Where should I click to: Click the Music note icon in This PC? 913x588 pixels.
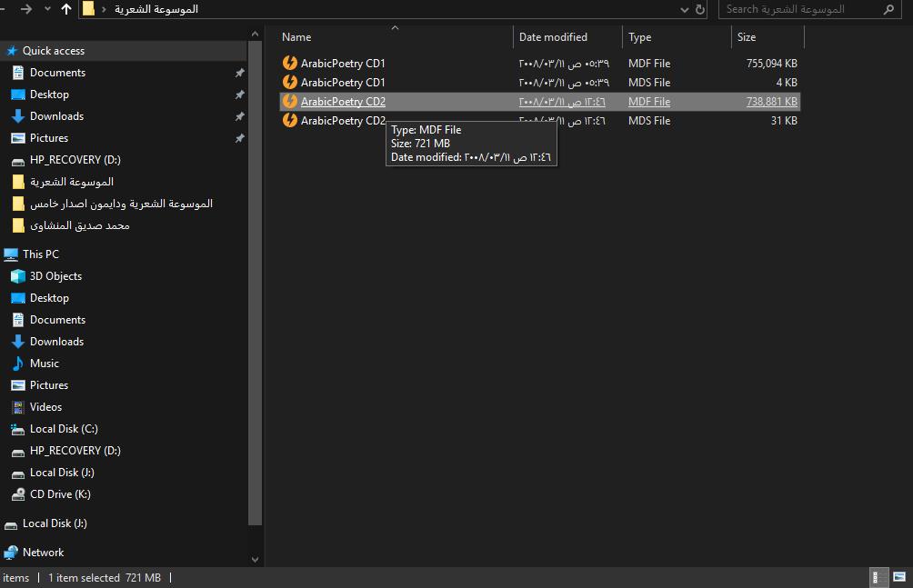17,364
